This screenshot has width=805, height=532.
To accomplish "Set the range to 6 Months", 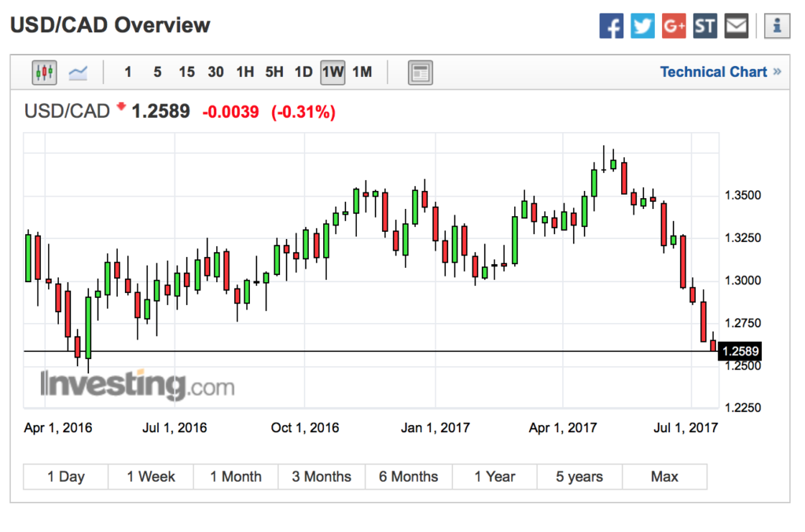I will (x=409, y=476).
